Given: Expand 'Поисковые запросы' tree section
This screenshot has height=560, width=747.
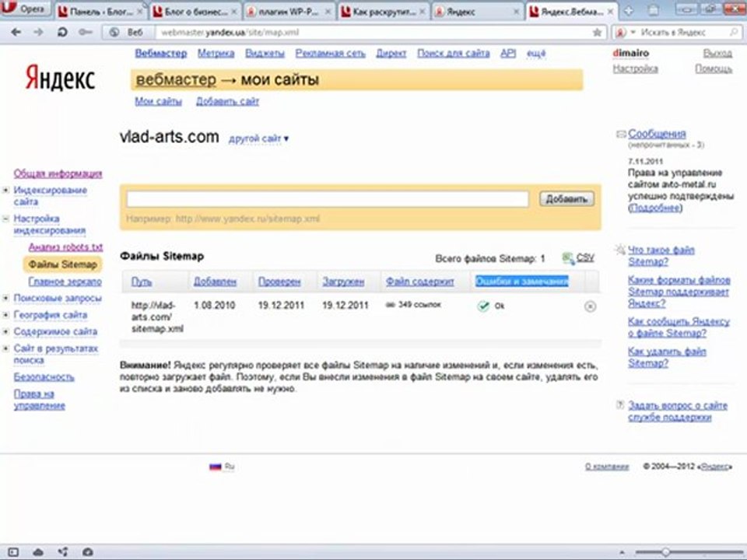Looking at the screenshot, I should (x=5, y=298).
